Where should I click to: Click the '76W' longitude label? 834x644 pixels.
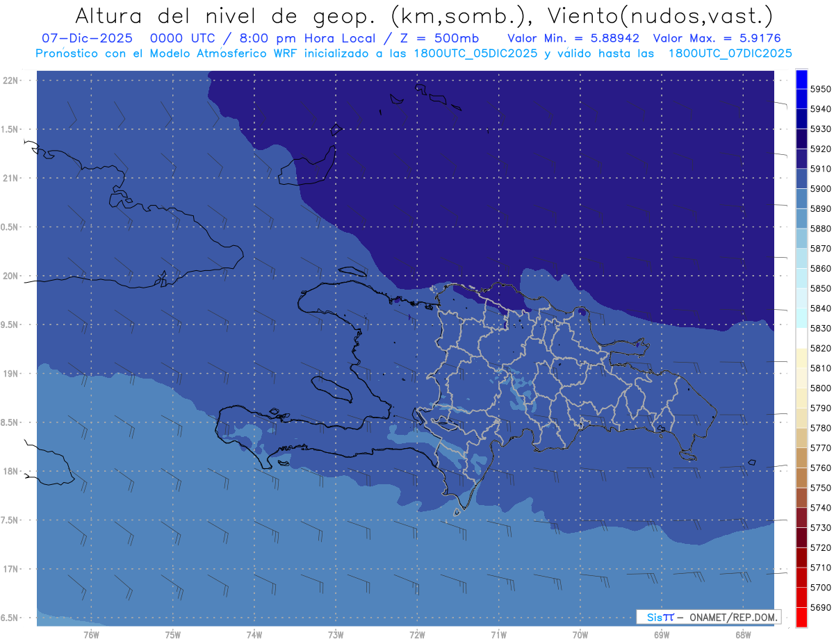[x=91, y=635]
